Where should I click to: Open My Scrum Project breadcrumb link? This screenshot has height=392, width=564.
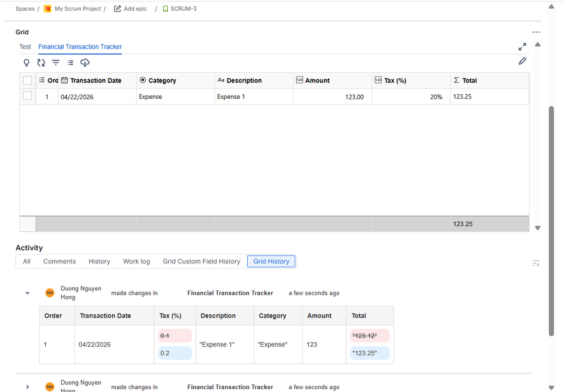78,8
